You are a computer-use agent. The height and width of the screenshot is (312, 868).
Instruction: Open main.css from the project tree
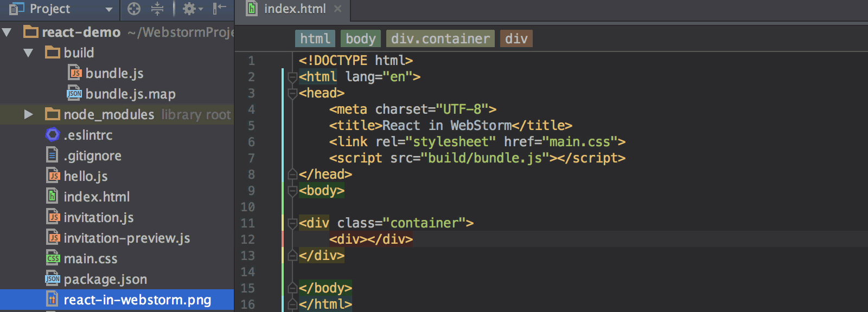(x=91, y=259)
